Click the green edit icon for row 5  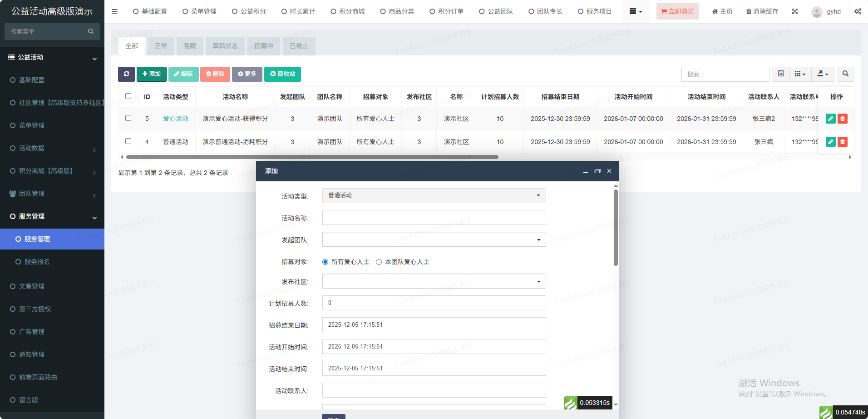[x=830, y=119]
